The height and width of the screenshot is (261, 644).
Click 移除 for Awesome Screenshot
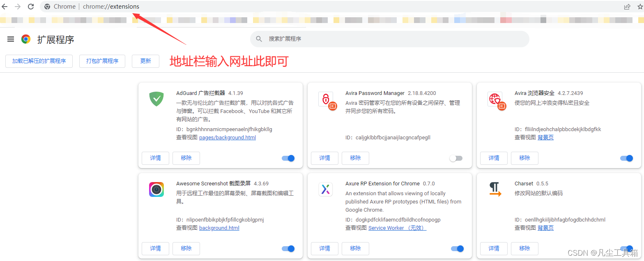tap(186, 249)
